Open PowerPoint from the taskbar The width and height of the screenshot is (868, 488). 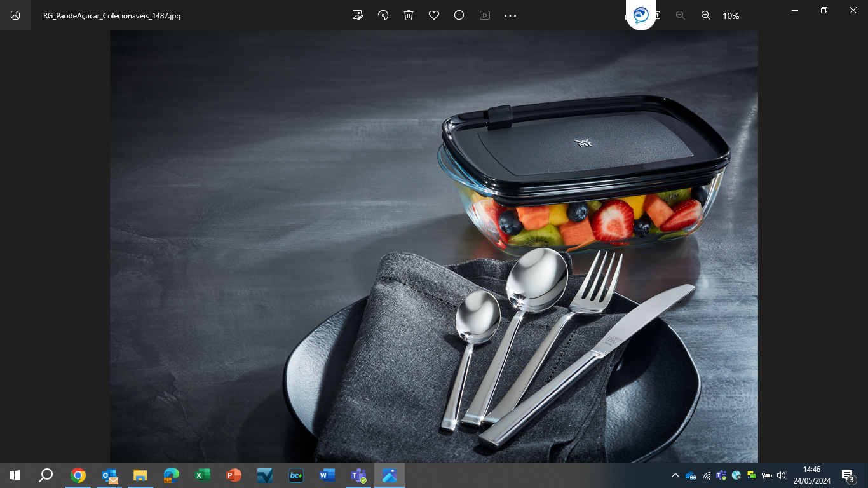[234, 475]
